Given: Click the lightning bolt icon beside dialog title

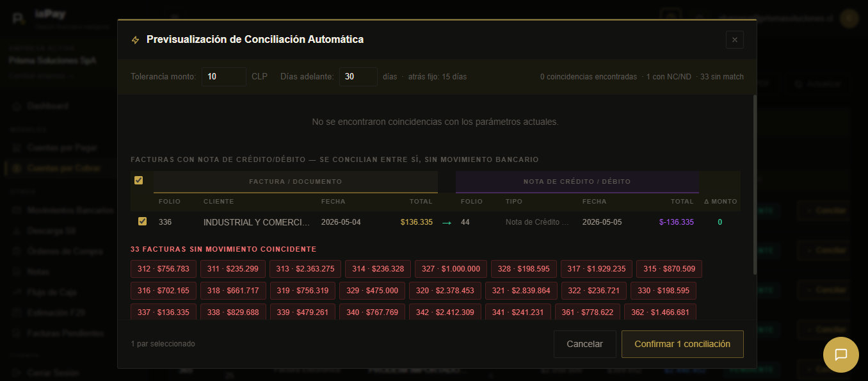Looking at the screenshot, I should tap(135, 40).
